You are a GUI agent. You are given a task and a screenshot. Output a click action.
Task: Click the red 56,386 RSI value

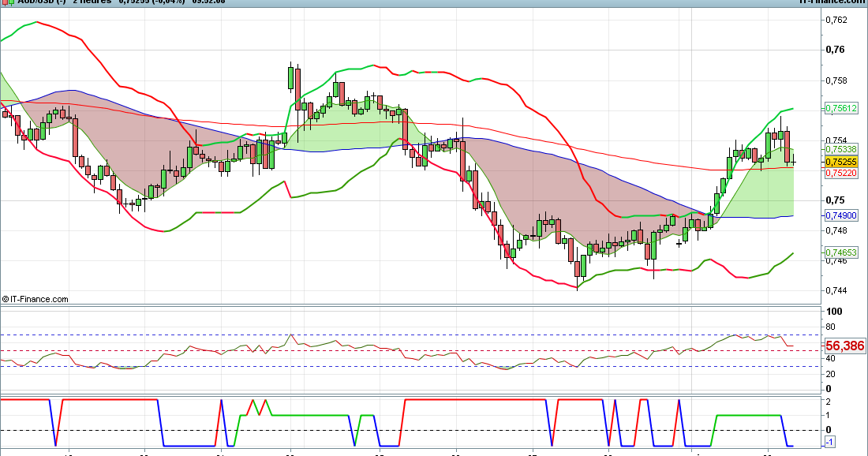point(844,346)
